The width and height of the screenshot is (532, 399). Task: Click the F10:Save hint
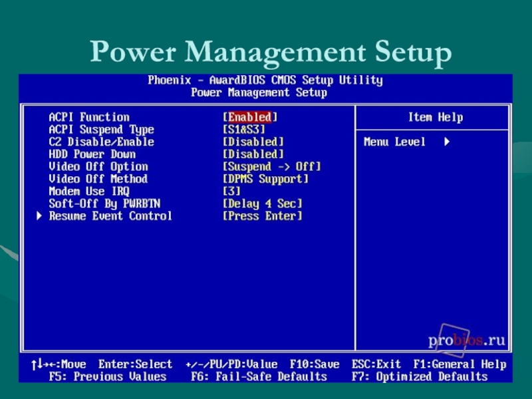pyautogui.click(x=315, y=364)
